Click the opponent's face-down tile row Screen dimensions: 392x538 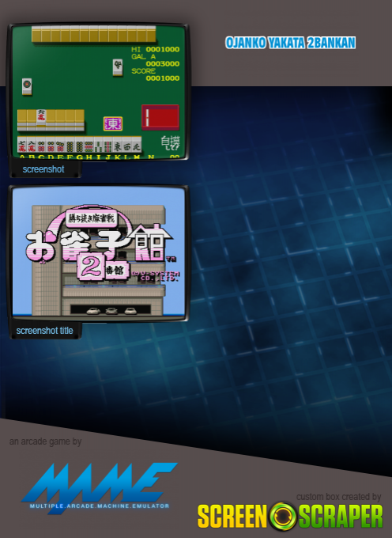(94, 34)
